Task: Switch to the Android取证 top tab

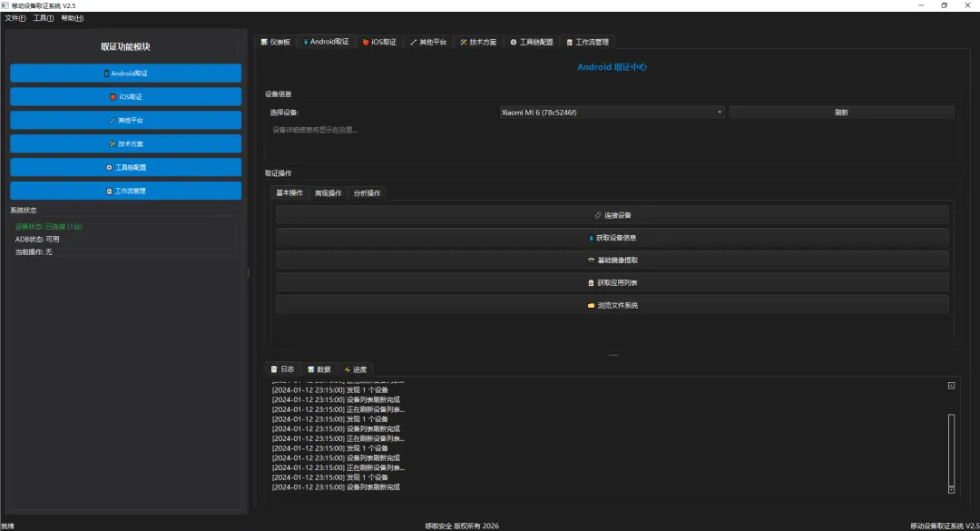Action: [327, 42]
